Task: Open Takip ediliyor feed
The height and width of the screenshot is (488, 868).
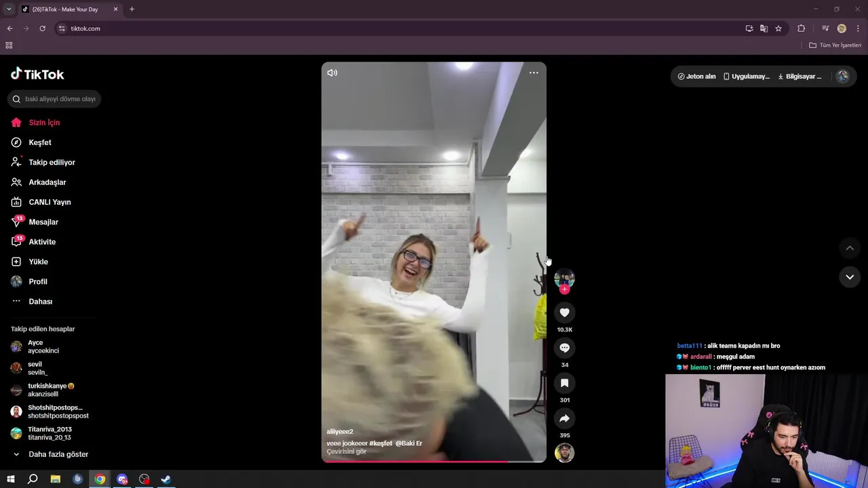Action: pyautogui.click(x=51, y=162)
